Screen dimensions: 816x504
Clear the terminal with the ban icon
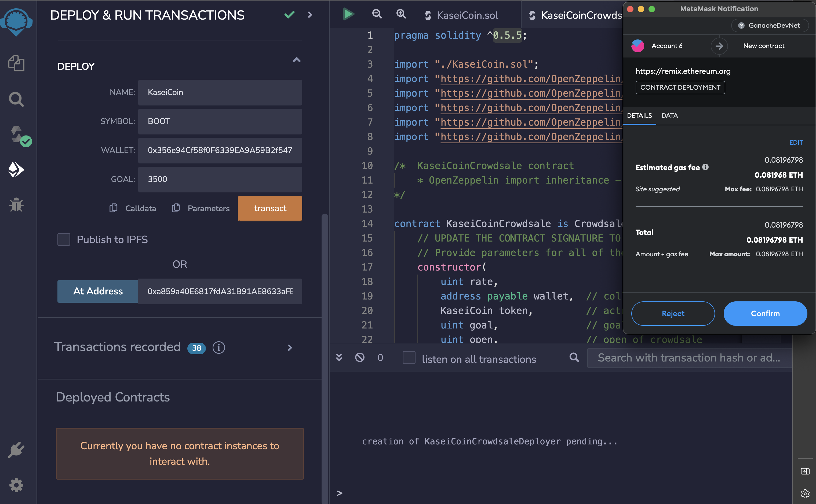point(360,358)
